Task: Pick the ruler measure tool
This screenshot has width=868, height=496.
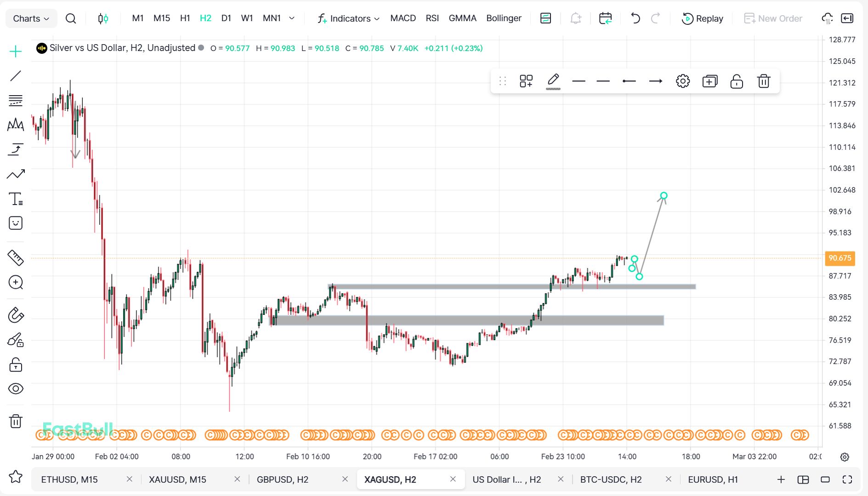Action: tap(16, 258)
